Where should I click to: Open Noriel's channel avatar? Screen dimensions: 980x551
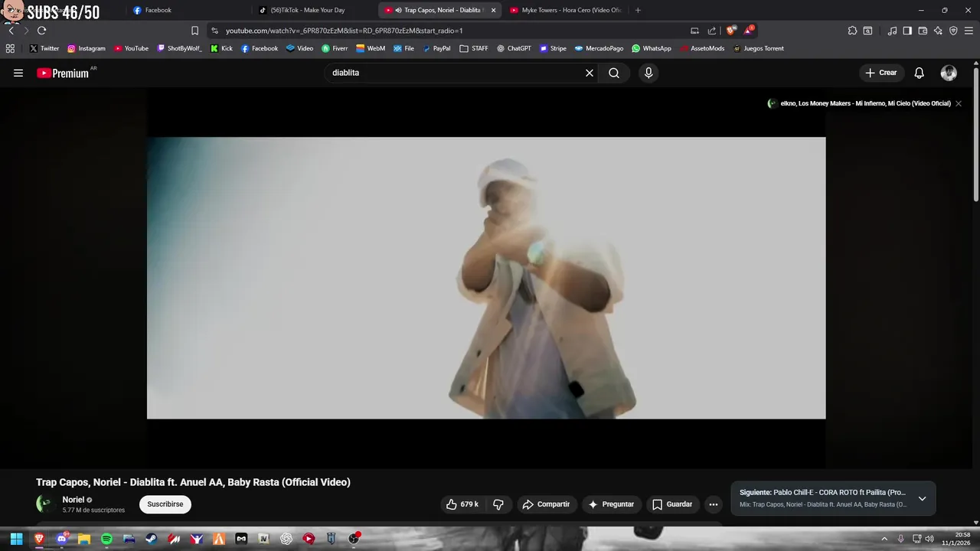(x=45, y=504)
